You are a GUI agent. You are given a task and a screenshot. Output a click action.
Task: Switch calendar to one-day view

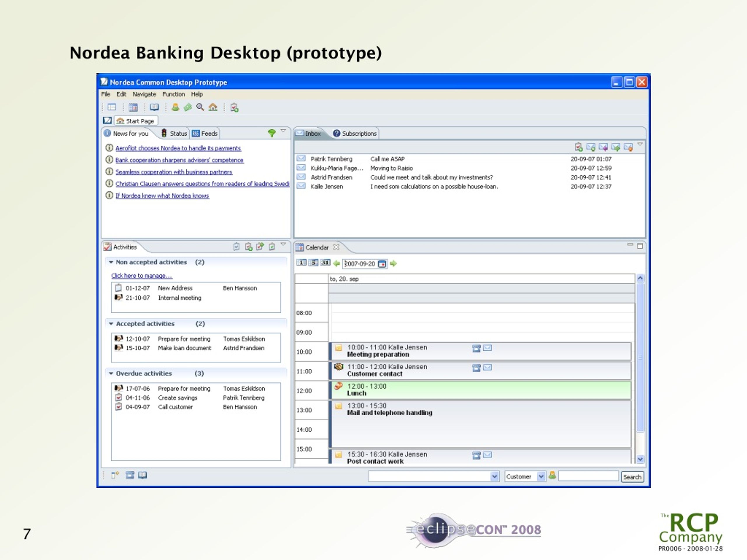(301, 262)
